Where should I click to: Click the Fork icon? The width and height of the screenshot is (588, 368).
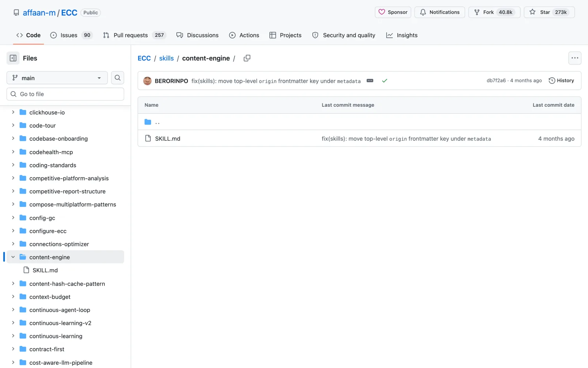477,12
